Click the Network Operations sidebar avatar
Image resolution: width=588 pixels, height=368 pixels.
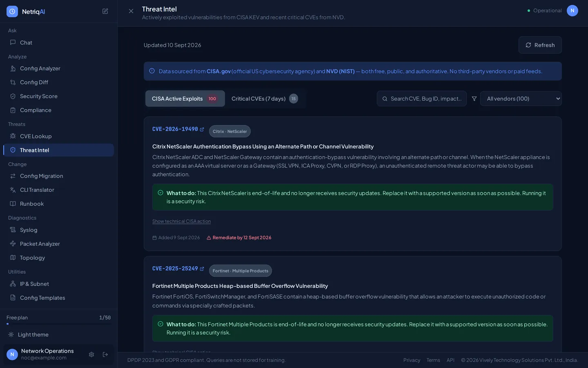[12, 355]
